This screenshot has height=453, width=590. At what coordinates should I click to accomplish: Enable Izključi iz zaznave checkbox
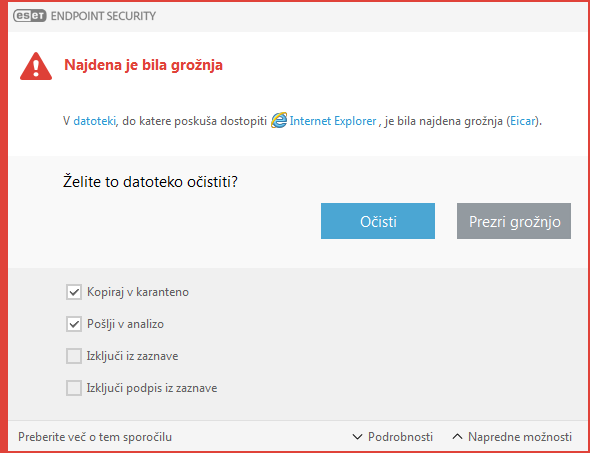tap(74, 356)
